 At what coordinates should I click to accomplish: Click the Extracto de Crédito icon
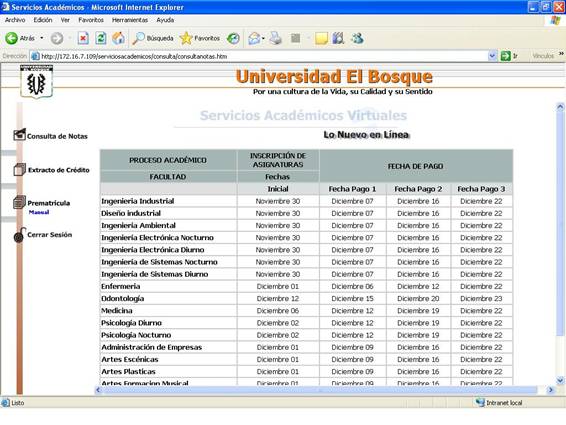pyautogui.click(x=19, y=169)
